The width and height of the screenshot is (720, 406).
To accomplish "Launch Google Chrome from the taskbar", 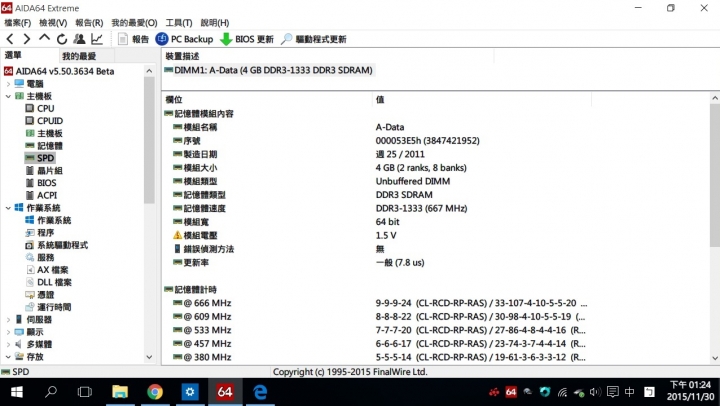I will [155, 392].
